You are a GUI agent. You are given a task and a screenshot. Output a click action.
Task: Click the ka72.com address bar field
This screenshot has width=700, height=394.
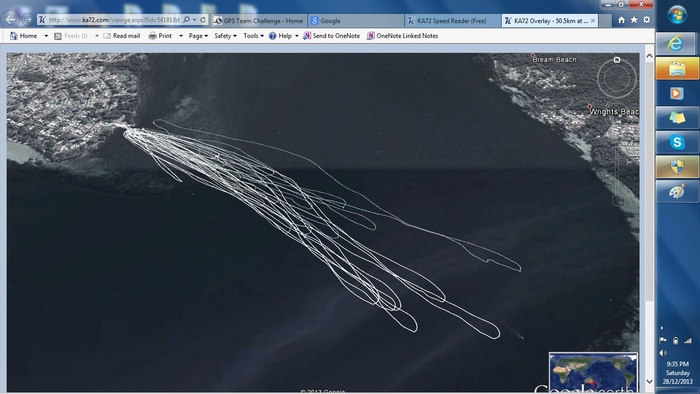pos(114,20)
